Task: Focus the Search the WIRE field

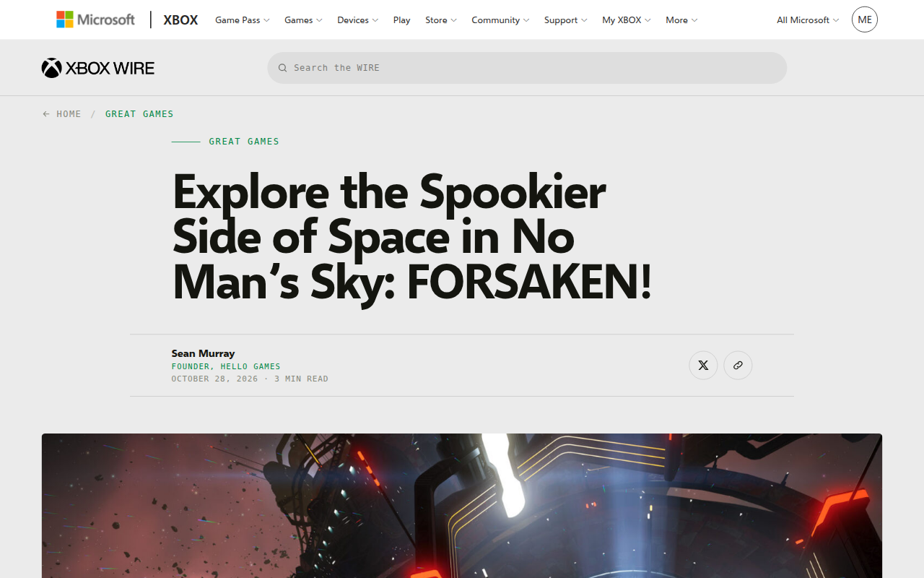Action: 527,68
